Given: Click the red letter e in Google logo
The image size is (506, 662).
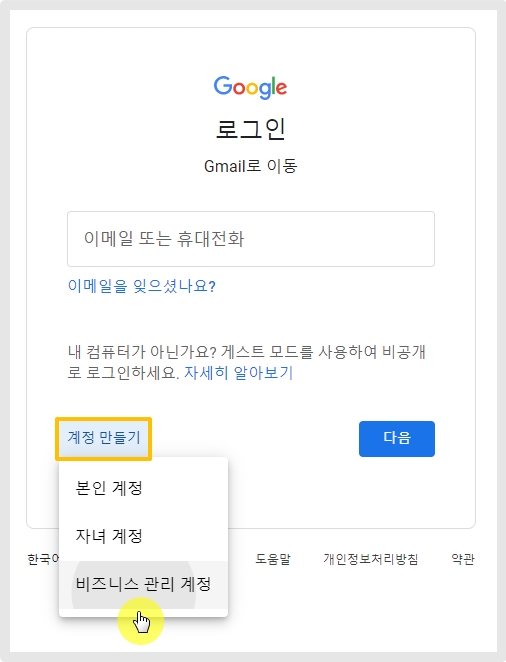Looking at the screenshot, I should point(282,87).
